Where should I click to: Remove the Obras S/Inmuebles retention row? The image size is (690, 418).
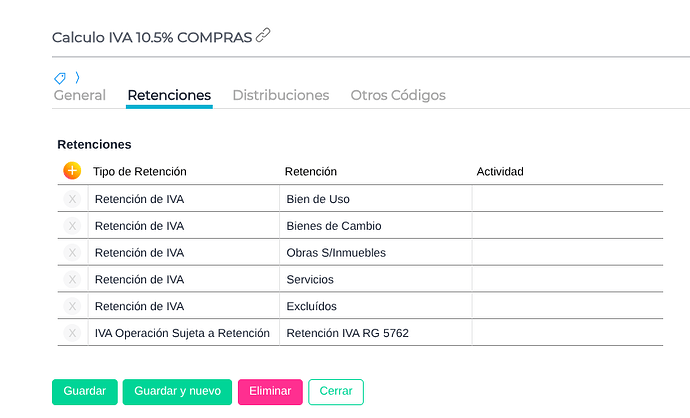click(72, 252)
